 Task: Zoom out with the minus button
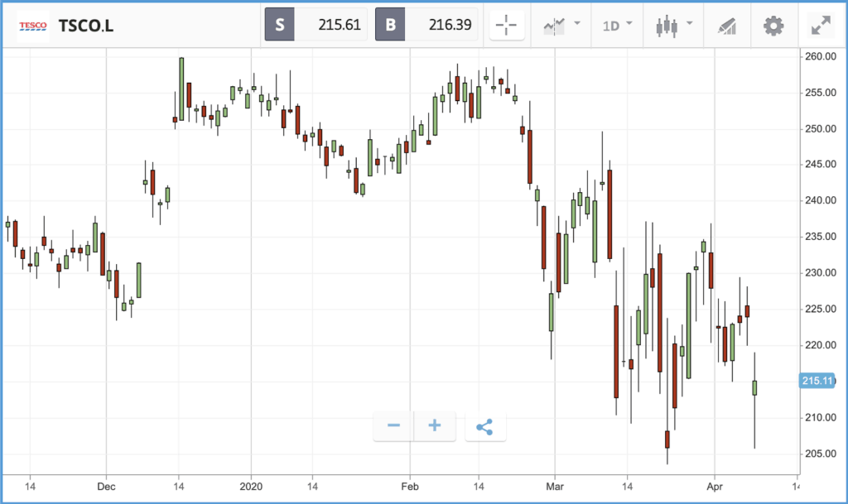click(x=393, y=425)
